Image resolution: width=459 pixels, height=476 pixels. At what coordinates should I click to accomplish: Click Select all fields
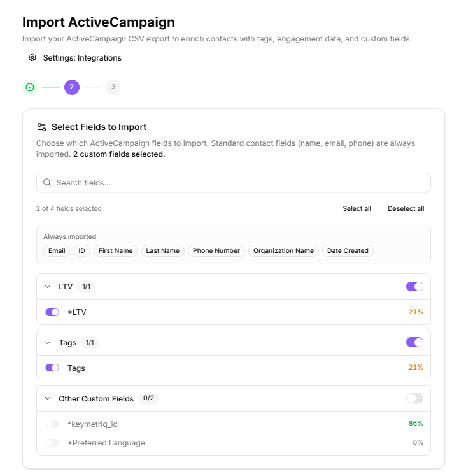click(357, 208)
